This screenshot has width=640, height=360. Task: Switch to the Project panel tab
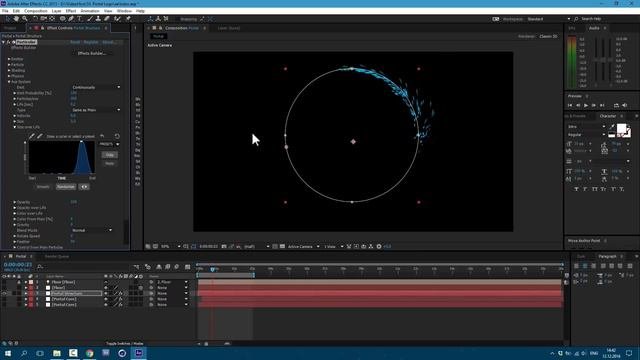tap(10, 28)
